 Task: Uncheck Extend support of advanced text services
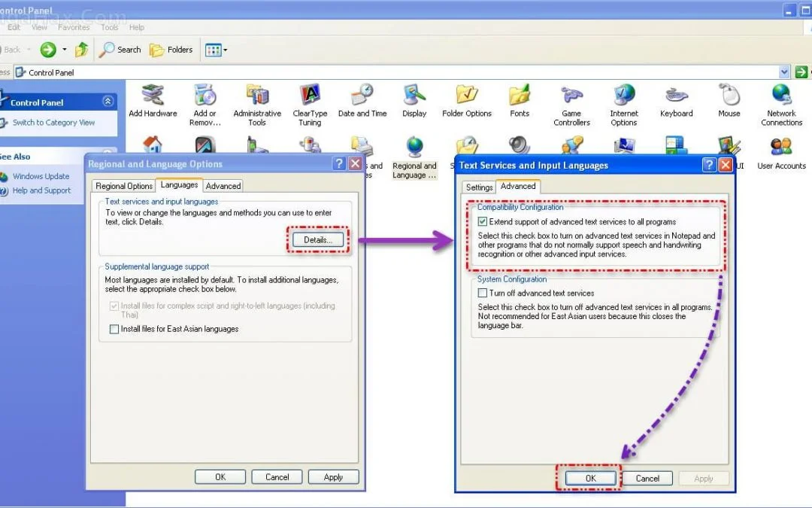click(x=483, y=222)
